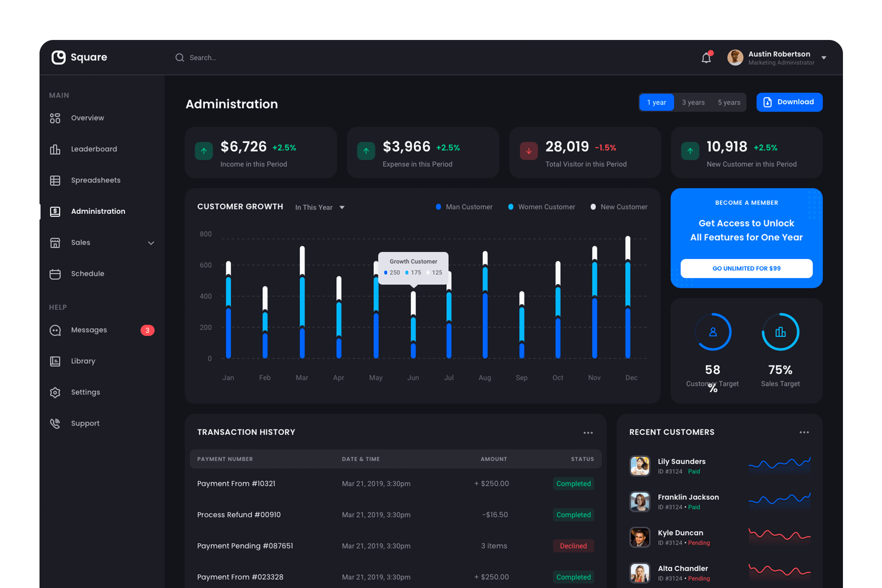Open the Messages chat icon
The height and width of the screenshot is (588, 882).
tap(55, 330)
